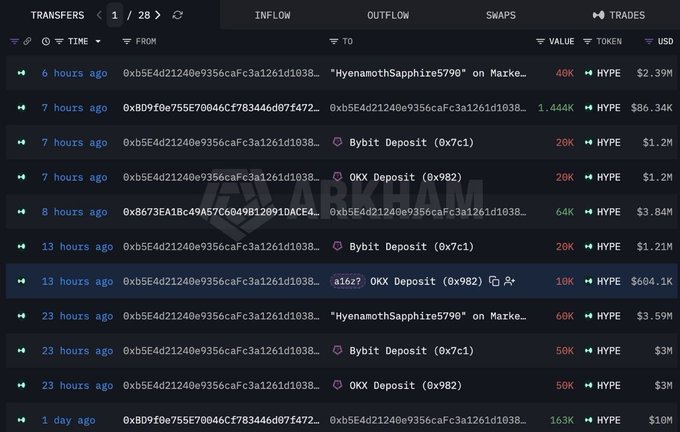The width and height of the screenshot is (680, 432).
Task: Click the 6 hours ago timestamp
Action: click(x=74, y=73)
